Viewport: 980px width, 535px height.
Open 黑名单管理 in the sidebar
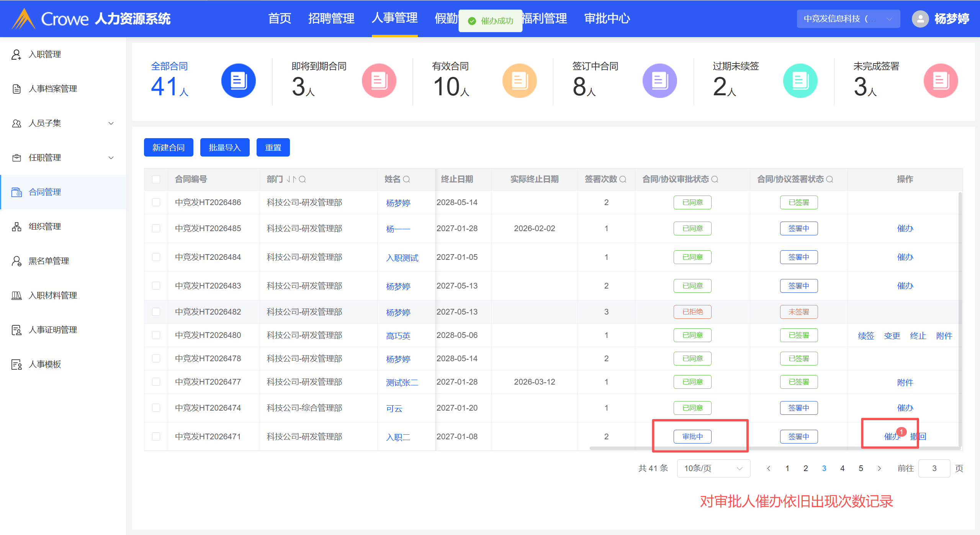(x=49, y=261)
